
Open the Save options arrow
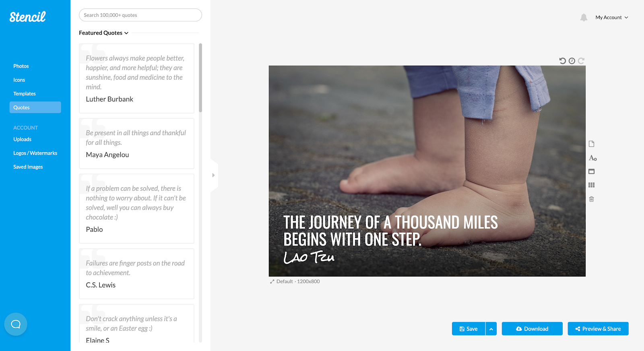491,329
